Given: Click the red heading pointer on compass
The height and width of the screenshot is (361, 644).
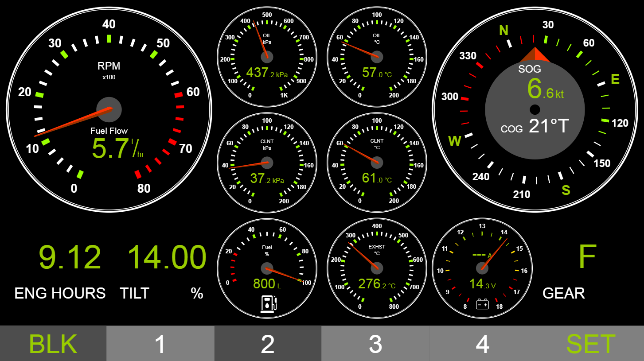Looking at the screenshot, I should click(535, 54).
